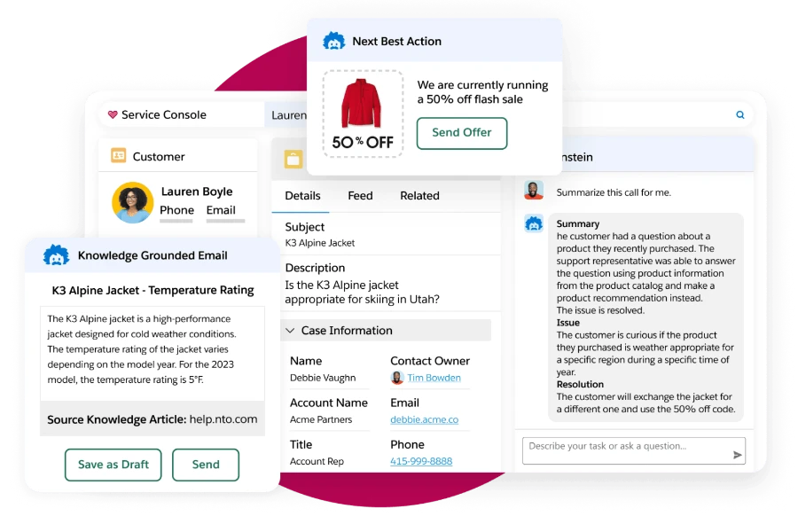Collapse the Case Information section

coord(290,330)
